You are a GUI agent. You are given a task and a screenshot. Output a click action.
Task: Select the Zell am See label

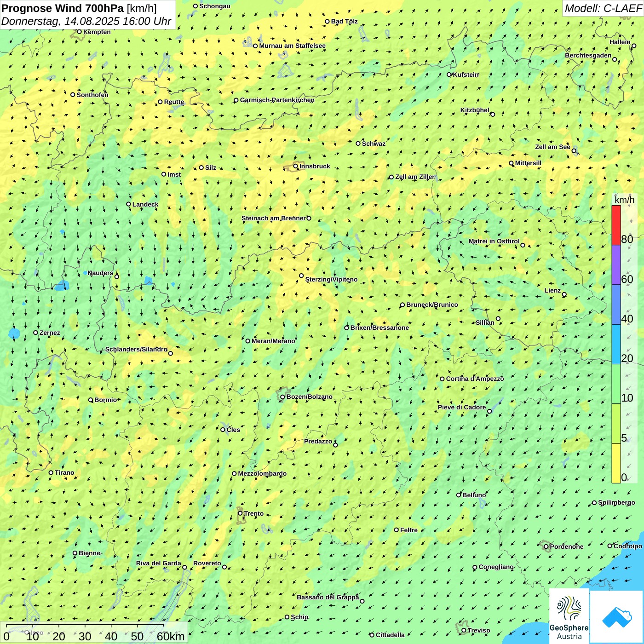pyautogui.click(x=552, y=147)
